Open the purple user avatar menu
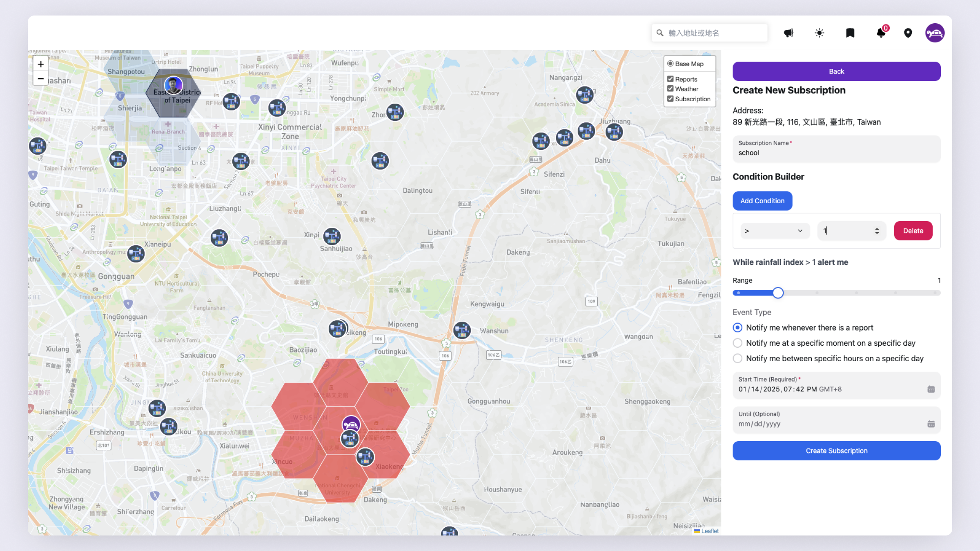This screenshot has height=551, width=980. [x=935, y=33]
